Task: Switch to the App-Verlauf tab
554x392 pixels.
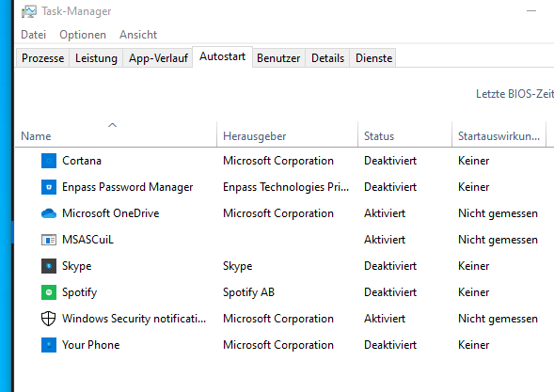Action: [x=158, y=58]
